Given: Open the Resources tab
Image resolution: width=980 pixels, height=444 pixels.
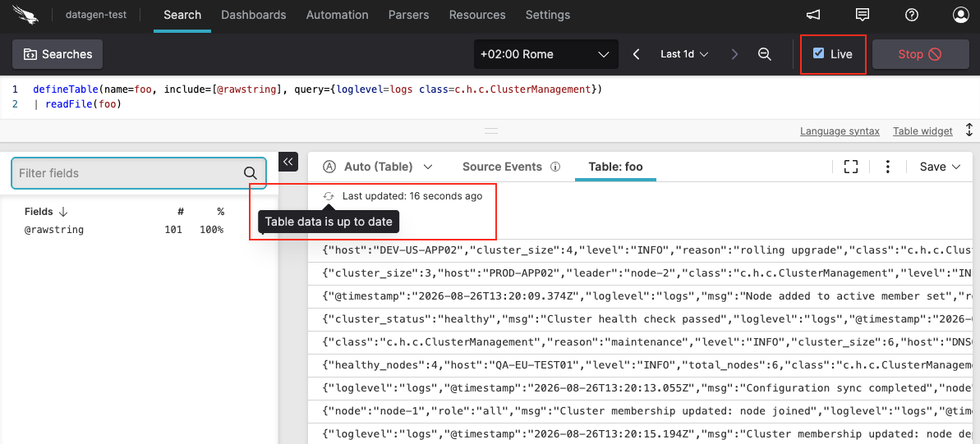Looking at the screenshot, I should [477, 15].
